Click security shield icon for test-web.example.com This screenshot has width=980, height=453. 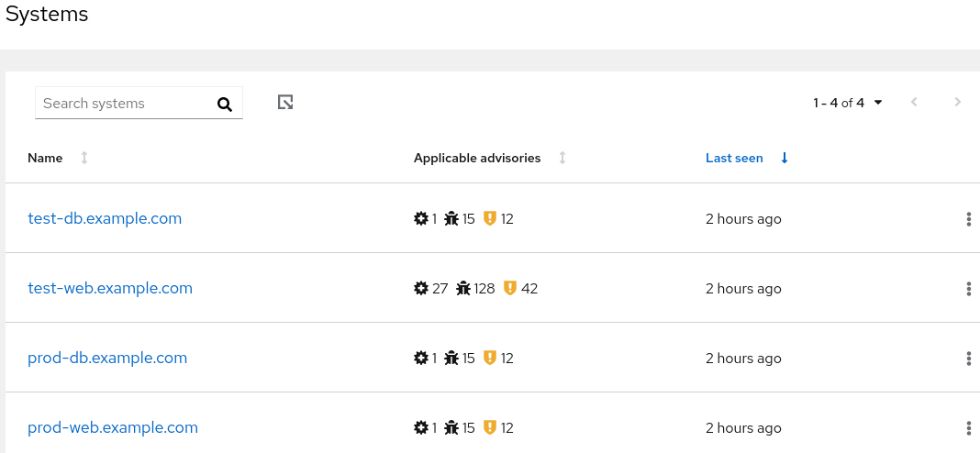click(510, 289)
